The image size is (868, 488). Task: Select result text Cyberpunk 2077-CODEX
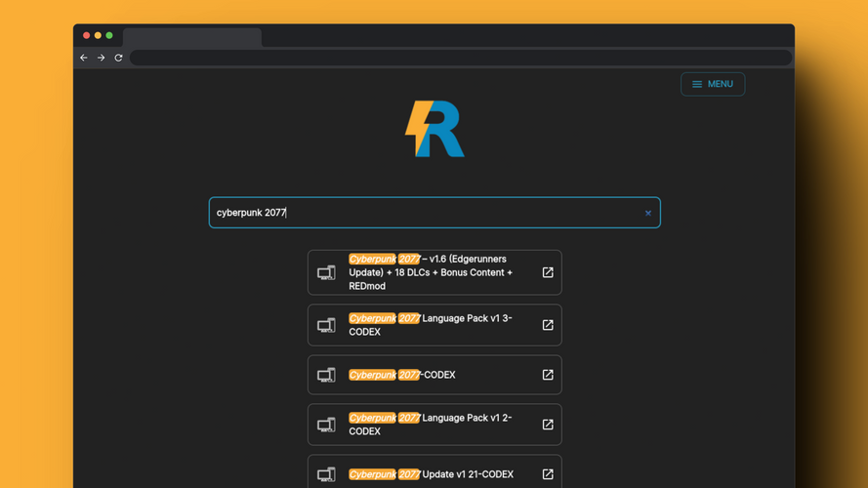(x=402, y=375)
